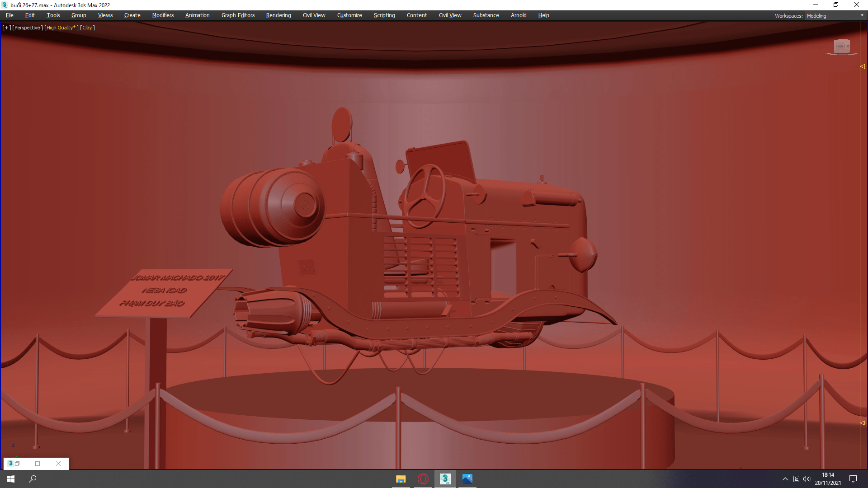Open Opera browser from taskbar

pyautogui.click(x=423, y=479)
